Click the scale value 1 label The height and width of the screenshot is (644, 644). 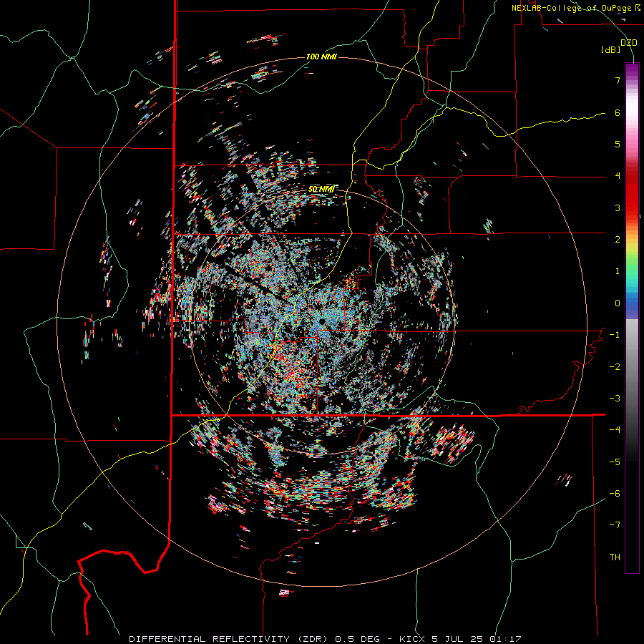(x=618, y=271)
